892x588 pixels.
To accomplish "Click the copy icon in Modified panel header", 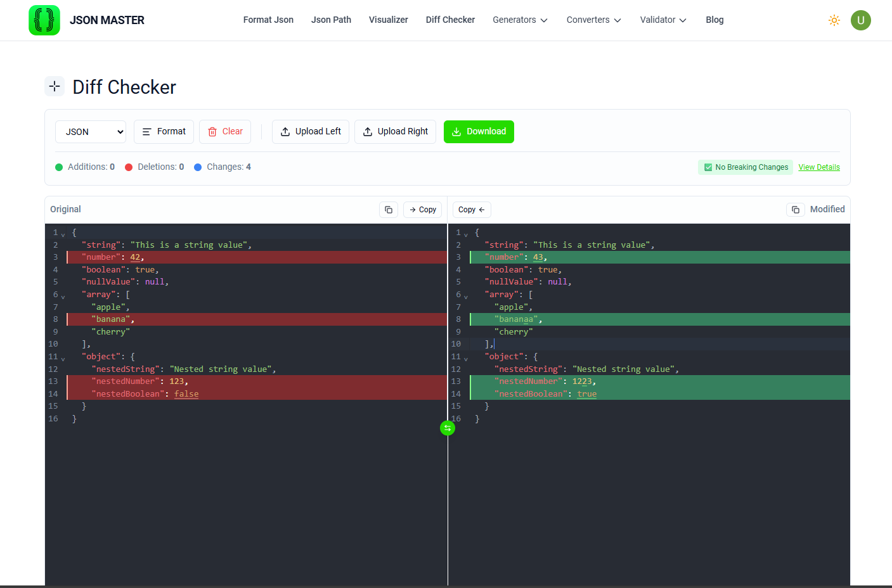I will (796, 209).
